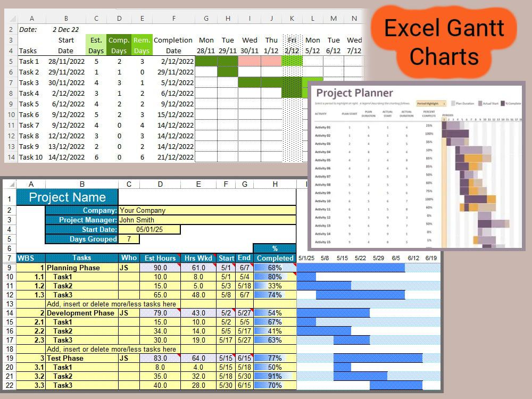
Task: Click the 'Who' column heading
Action: coord(129,258)
